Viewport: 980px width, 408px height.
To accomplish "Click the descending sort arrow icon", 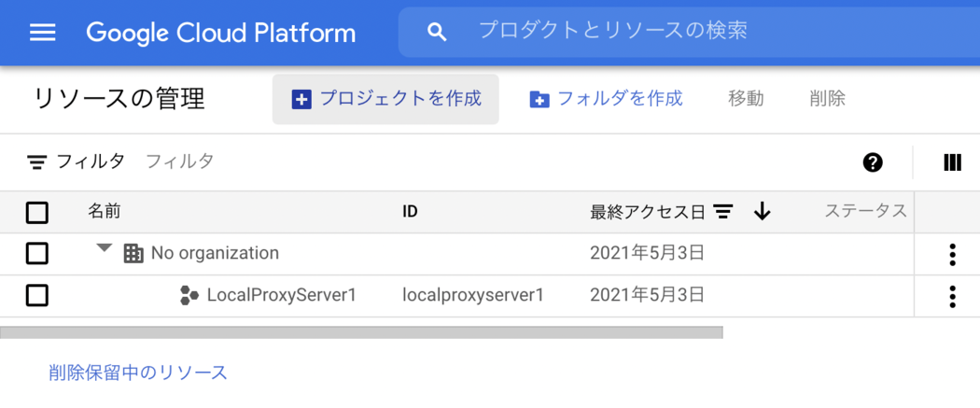I will coord(762,213).
